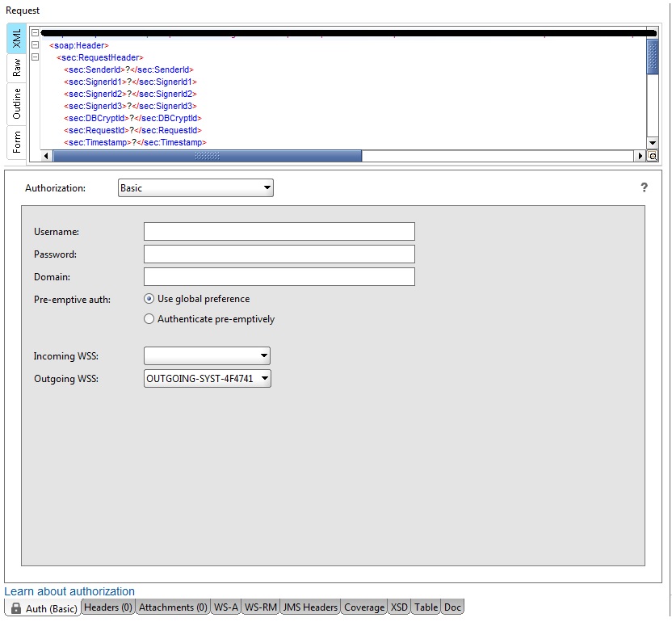Click the magnifier icon below the XML editor scrollbar
Viewport: 672px width, 622px height.
[653, 156]
